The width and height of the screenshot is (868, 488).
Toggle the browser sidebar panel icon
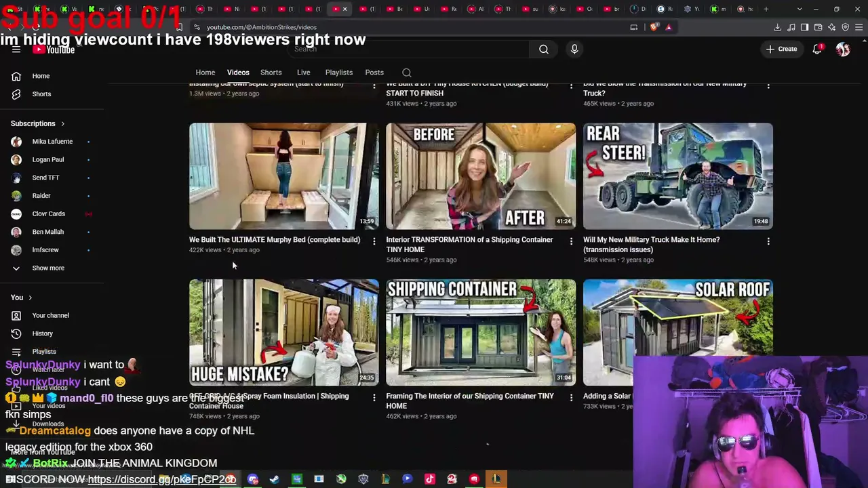pyautogui.click(x=804, y=27)
